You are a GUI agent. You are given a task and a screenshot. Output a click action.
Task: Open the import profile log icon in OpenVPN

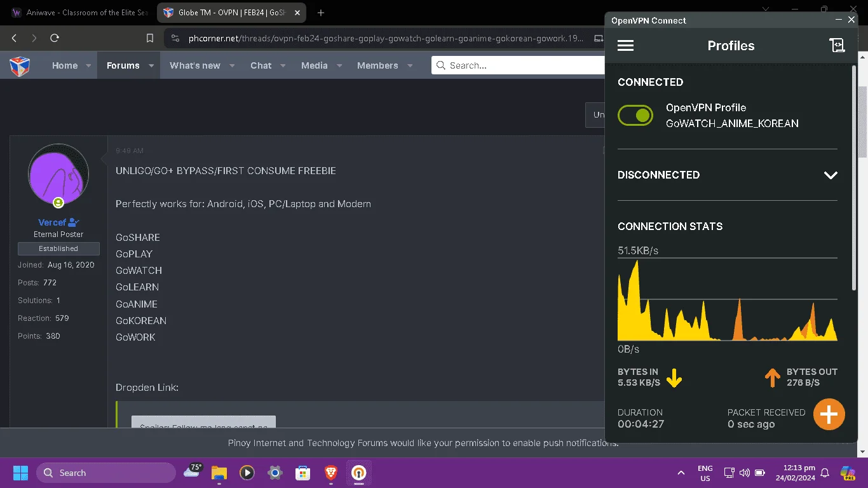coord(837,46)
